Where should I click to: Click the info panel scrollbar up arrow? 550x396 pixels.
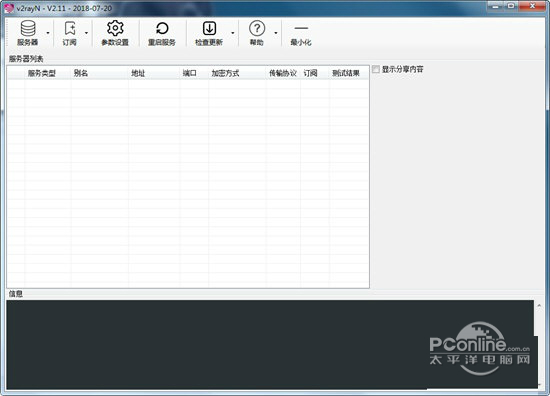(539, 306)
